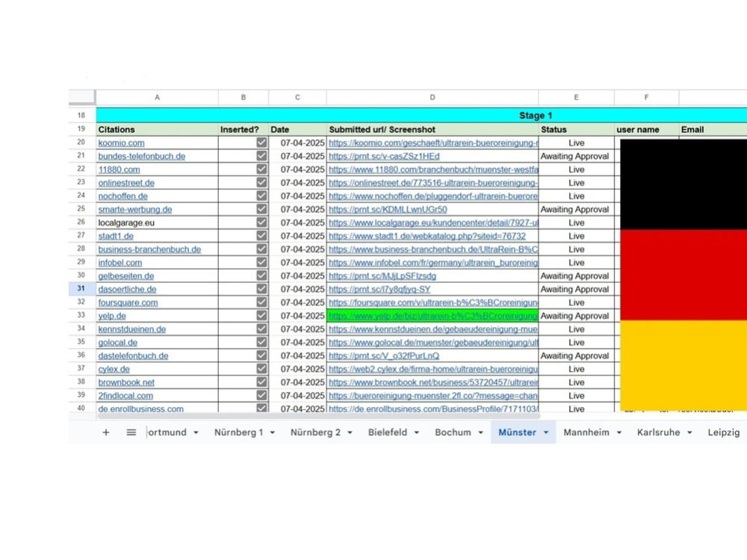Open stadt1.de webkatalog submitted URL
The image size is (747, 560).
(x=427, y=236)
